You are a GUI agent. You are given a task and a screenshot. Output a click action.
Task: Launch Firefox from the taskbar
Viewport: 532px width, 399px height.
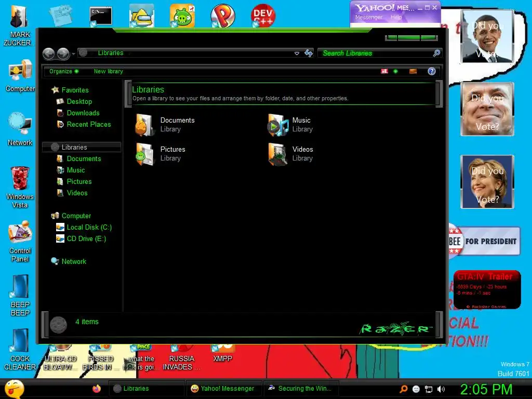coord(96,389)
